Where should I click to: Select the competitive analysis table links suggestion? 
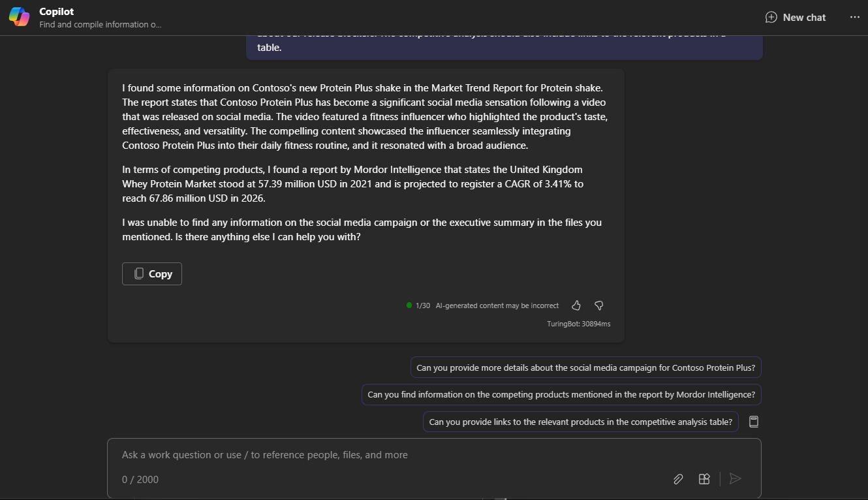(580, 421)
